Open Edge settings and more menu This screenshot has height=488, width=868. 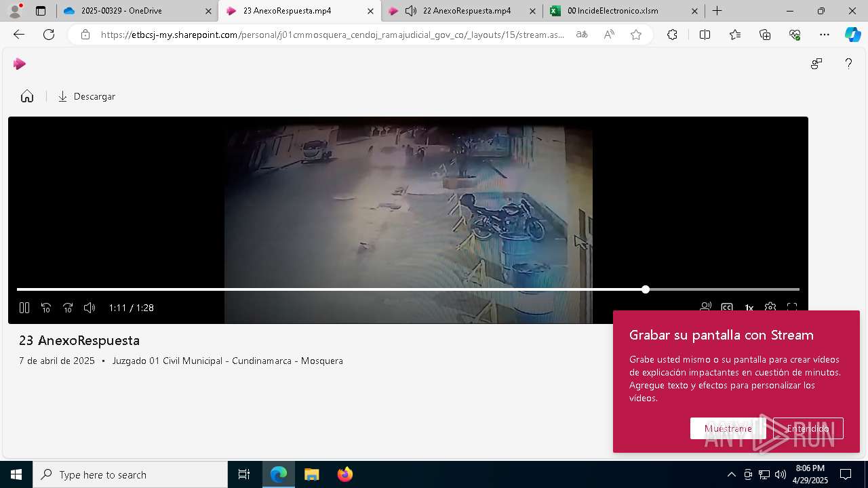tap(825, 35)
